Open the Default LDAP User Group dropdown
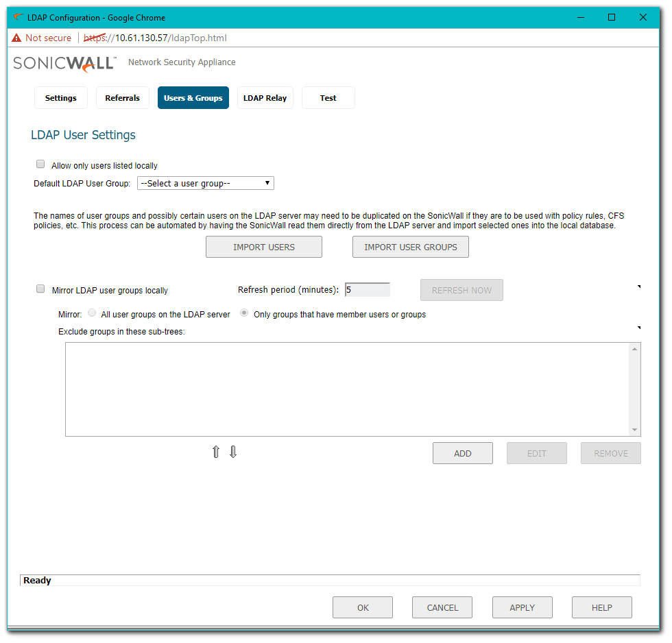 pyautogui.click(x=206, y=183)
